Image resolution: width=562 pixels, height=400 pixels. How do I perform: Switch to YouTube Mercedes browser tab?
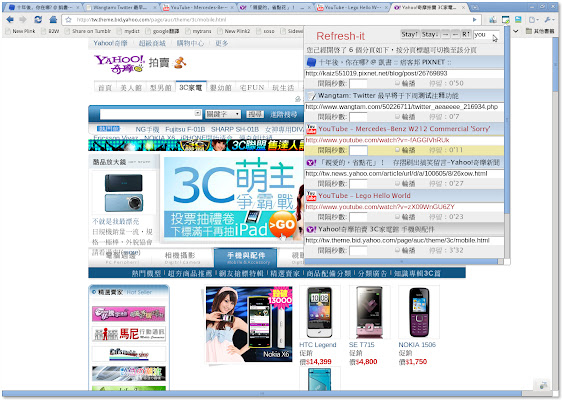(x=199, y=7)
